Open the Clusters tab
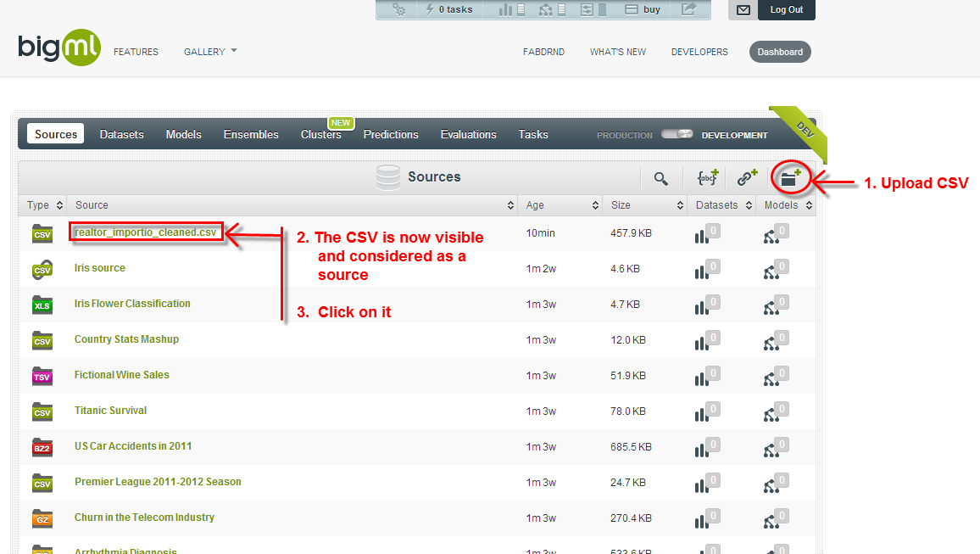Screen dimensions: 980x554 point(320,134)
